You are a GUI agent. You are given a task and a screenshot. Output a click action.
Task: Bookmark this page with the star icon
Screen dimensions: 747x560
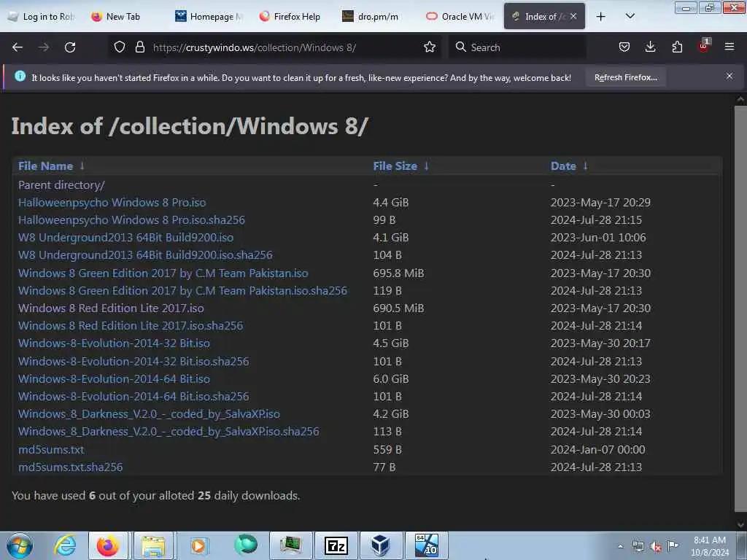(429, 47)
